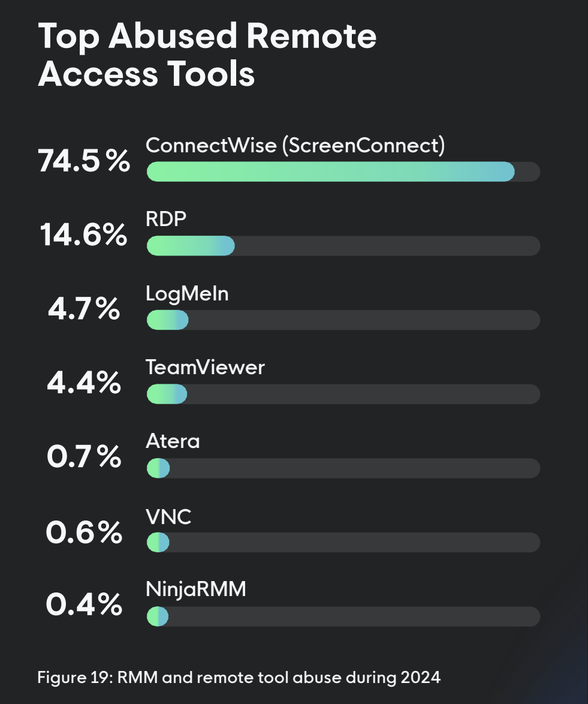Click the ConnectWise (ScreenConnect) label
Screen dimensions: 588x704
tap(295, 146)
